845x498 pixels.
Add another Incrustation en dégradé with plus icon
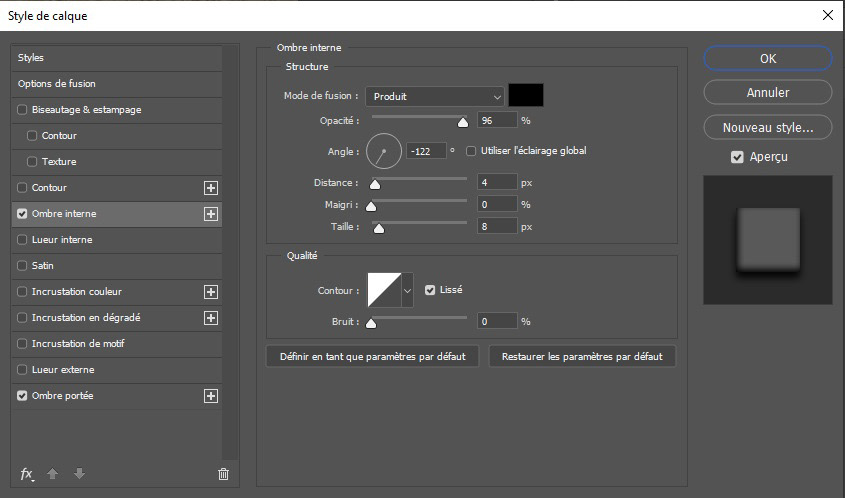coord(211,318)
